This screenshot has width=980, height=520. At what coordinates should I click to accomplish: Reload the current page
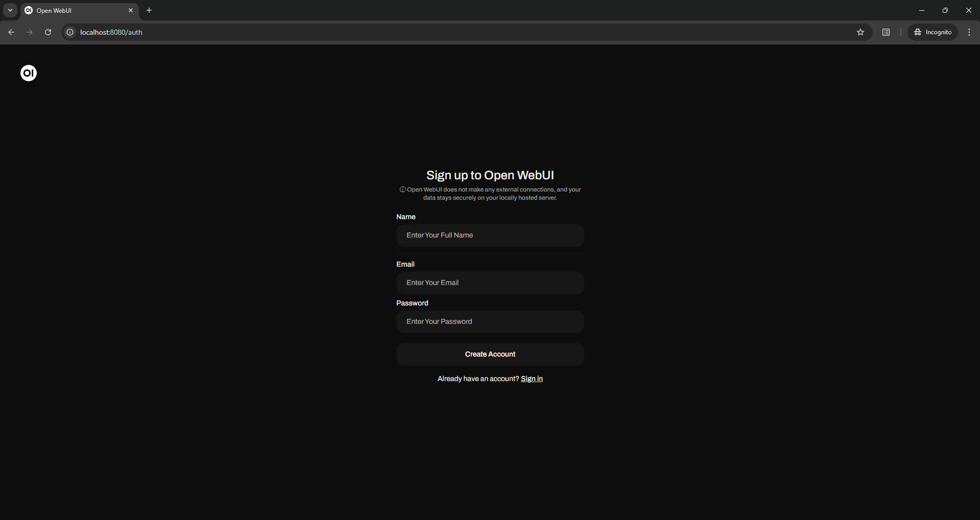click(48, 32)
